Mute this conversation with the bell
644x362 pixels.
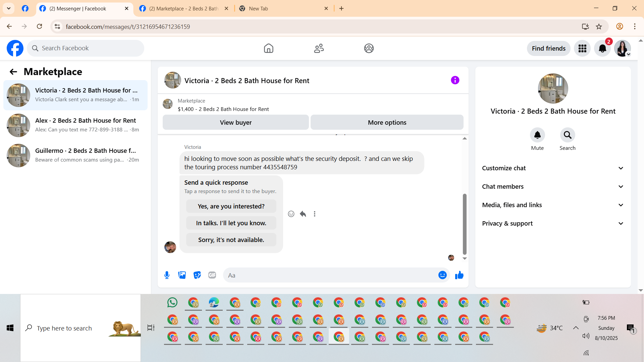(537, 135)
